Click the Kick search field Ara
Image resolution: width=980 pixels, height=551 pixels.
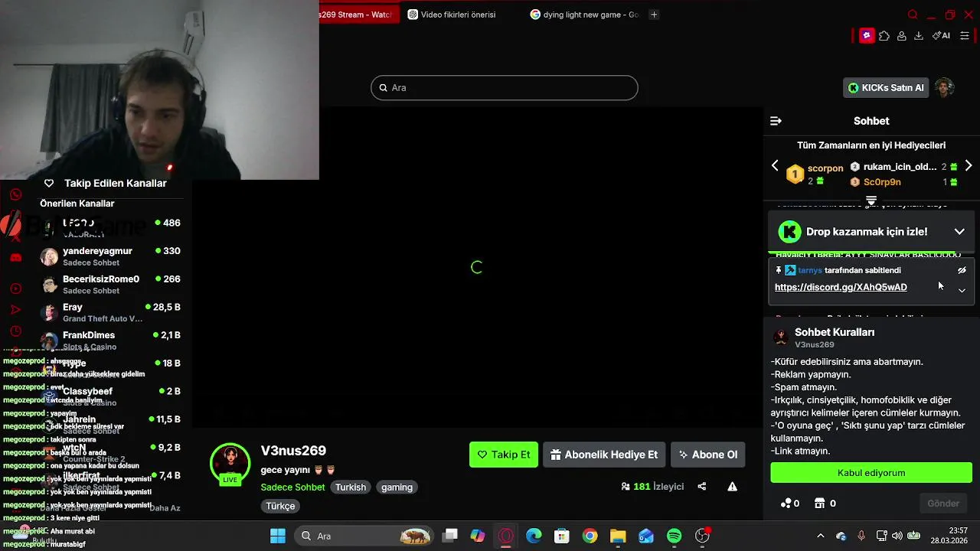(x=505, y=87)
